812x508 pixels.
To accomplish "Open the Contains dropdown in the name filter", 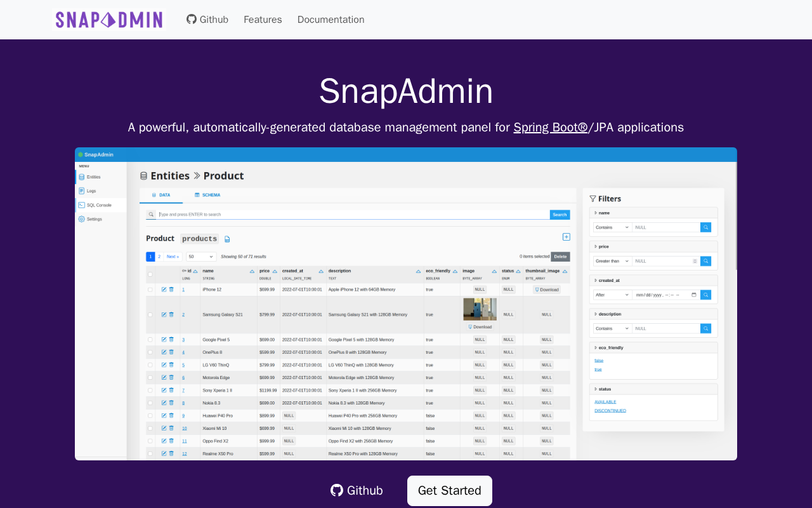I will pos(612,227).
